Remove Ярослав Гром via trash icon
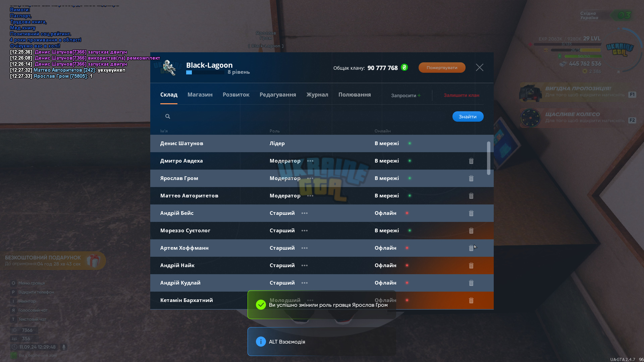 [471, 178]
